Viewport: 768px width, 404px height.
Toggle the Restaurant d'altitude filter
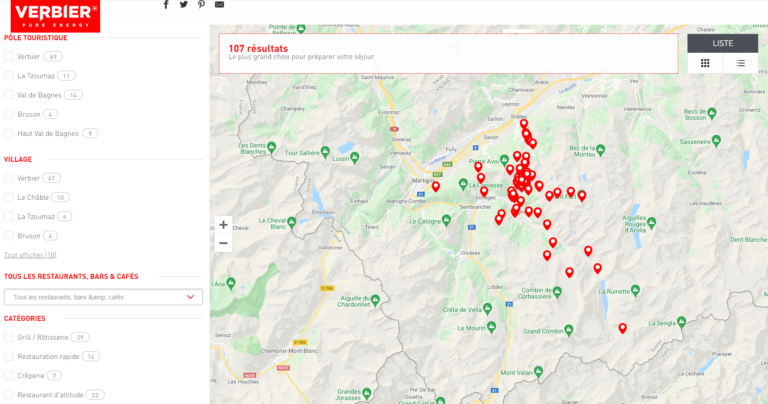click(9, 395)
